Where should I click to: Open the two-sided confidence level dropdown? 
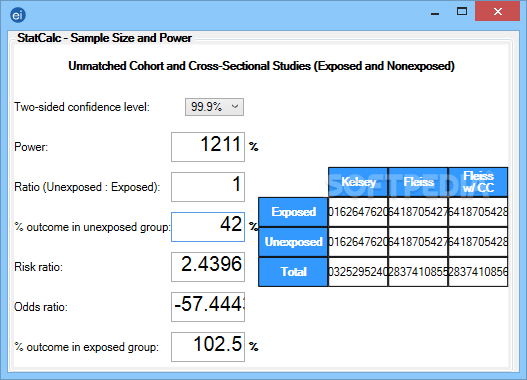click(214, 107)
